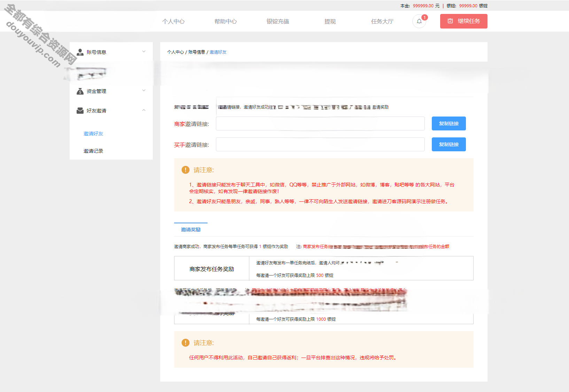The width and height of the screenshot is (569, 392).
Task: Click the funds management money bag icon
Action: 80,91
